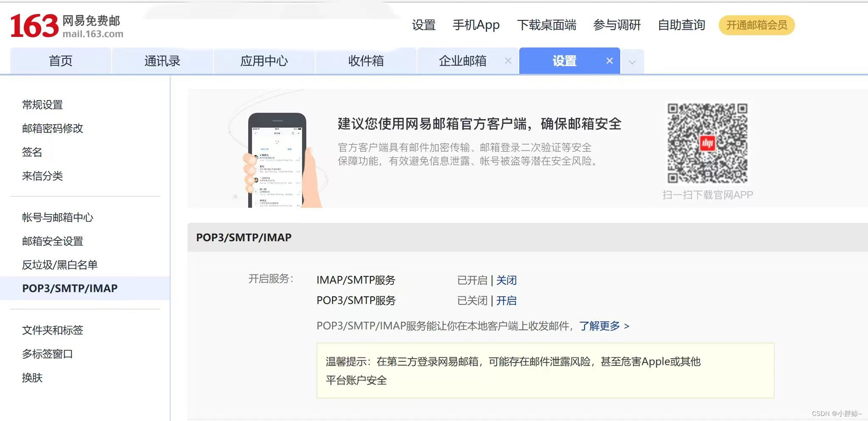Open 邮箱密码修改 settings
The width and height of the screenshot is (868, 421).
(x=53, y=128)
